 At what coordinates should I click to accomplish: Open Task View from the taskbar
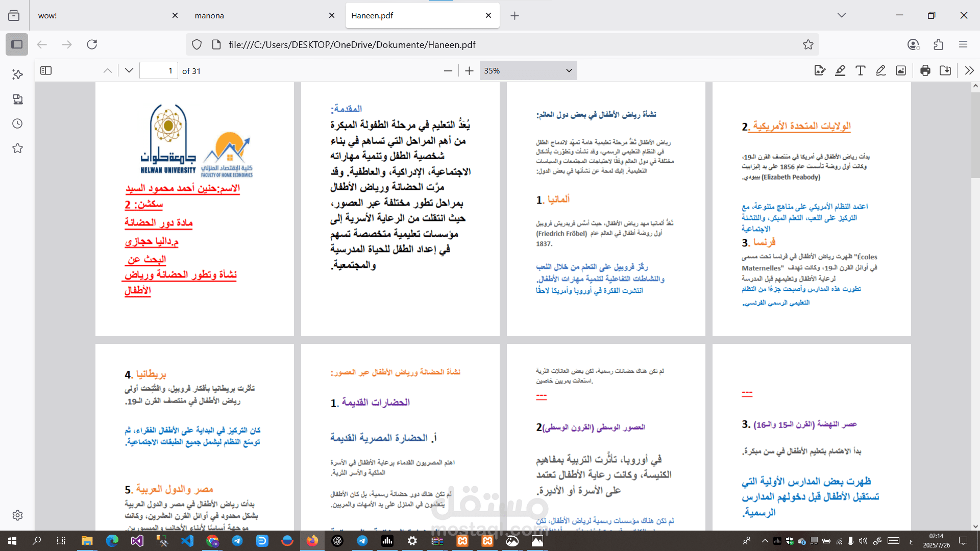click(61, 541)
